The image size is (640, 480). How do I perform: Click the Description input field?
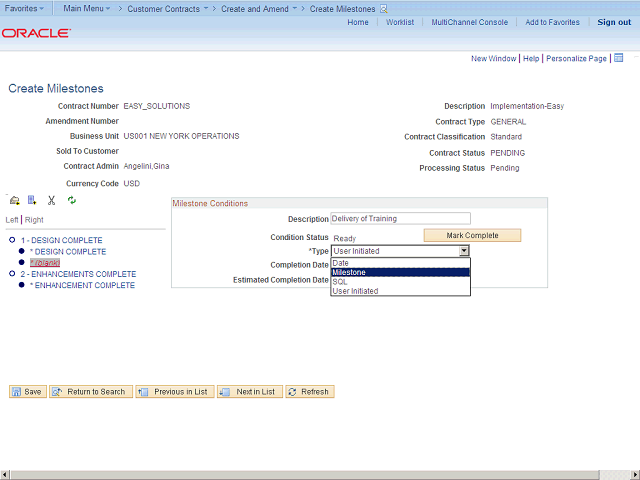click(x=400, y=218)
